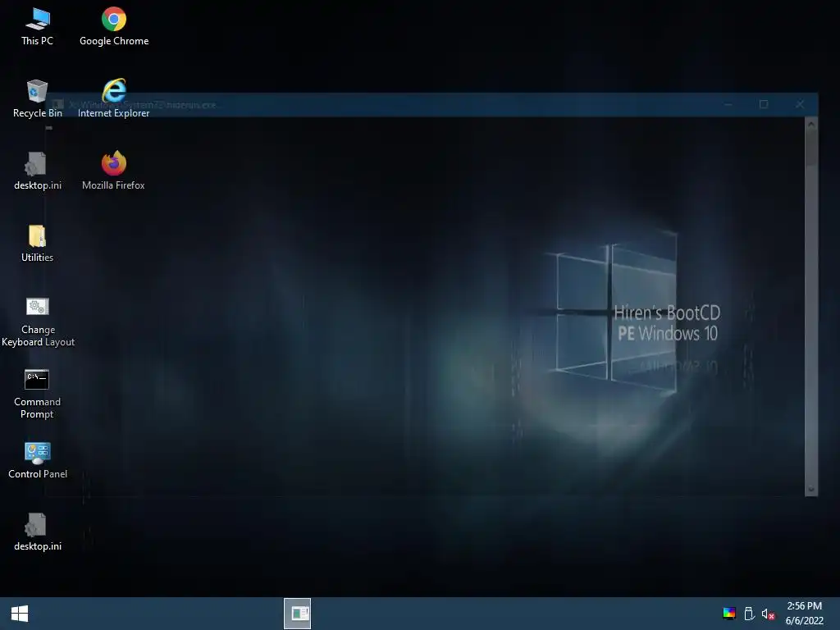Viewport: 840px width, 630px height.
Task: Select the Command Prompt desktop shortcut
Action: 37,394
